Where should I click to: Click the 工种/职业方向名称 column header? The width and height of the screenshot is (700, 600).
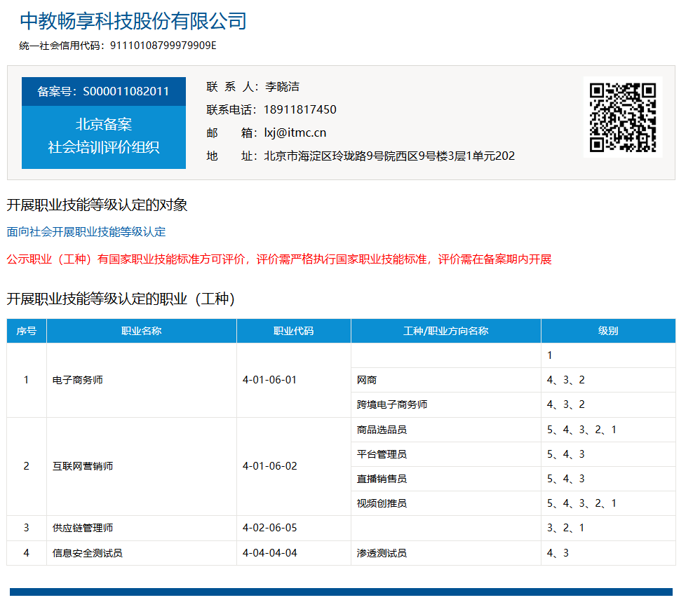pyautogui.click(x=445, y=331)
